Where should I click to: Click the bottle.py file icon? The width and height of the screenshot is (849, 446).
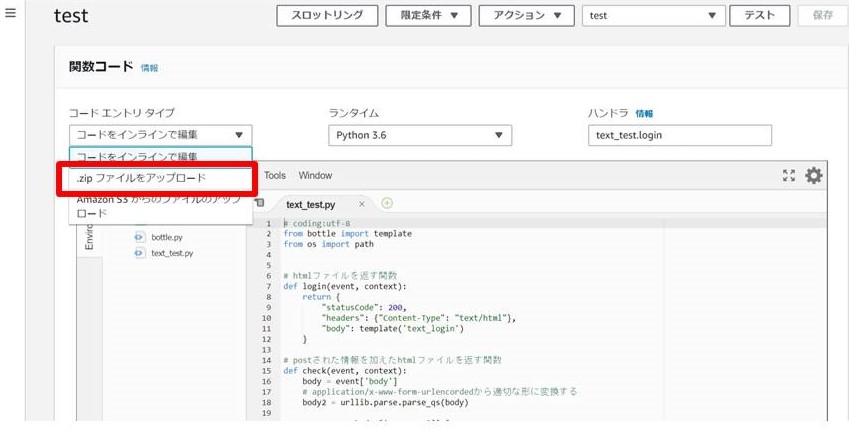[x=140, y=237]
